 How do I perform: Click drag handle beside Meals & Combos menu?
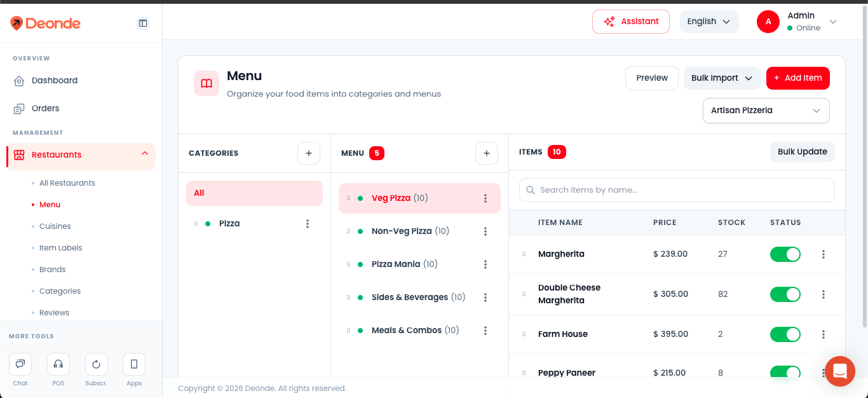click(348, 331)
